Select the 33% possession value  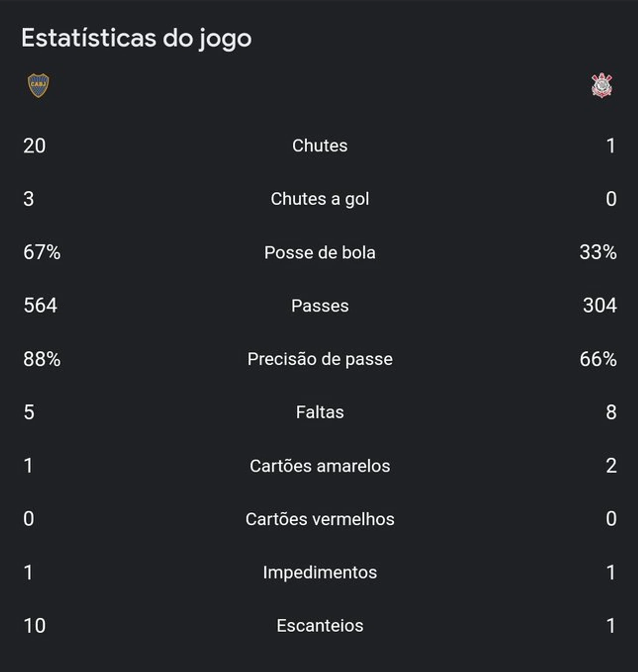pyautogui.click(x=598, y=252)
